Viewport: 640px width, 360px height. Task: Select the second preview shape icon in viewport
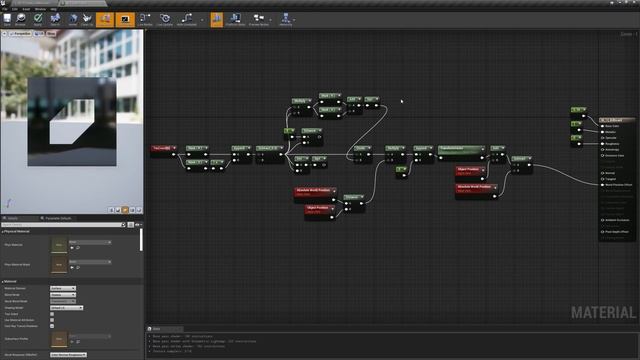point(118,210)
